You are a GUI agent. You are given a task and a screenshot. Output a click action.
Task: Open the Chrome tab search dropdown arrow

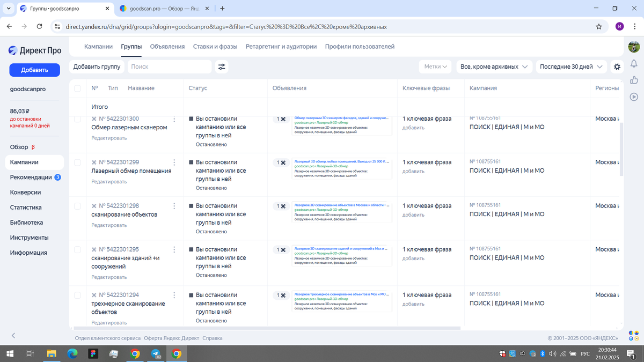pyautogui.click(x=9, y=9)
